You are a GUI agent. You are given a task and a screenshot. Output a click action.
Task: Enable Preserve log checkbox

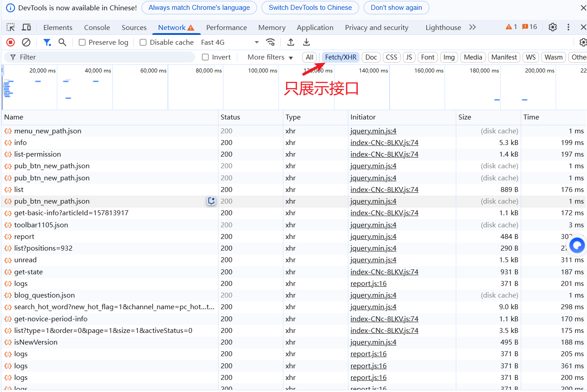pyautogui.click(x=82, y=43)
